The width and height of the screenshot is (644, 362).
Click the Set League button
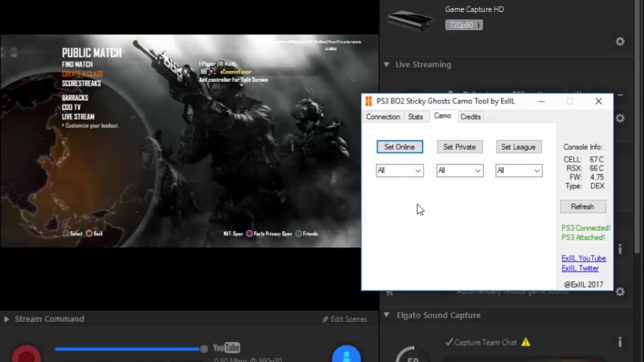click(x=518, y=147)
